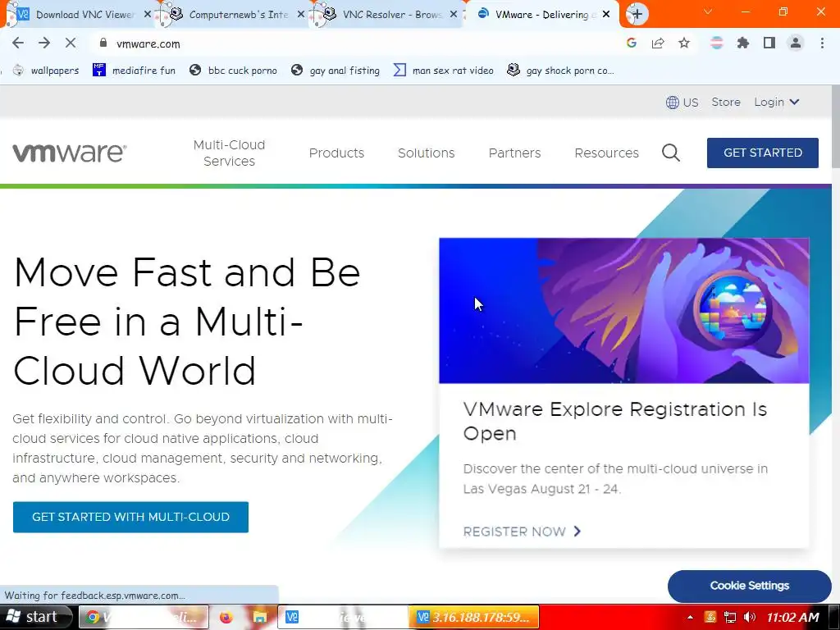The width and height of the screenshot is (840, 630).
Task: Open the tab search chevron in title bar
Action: (708, 11)
